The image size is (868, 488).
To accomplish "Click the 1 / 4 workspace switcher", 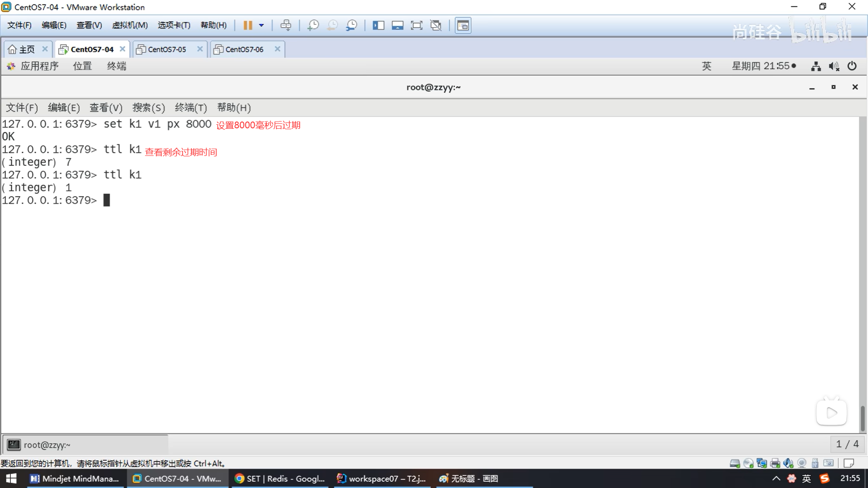I will (x=847, y=444).
